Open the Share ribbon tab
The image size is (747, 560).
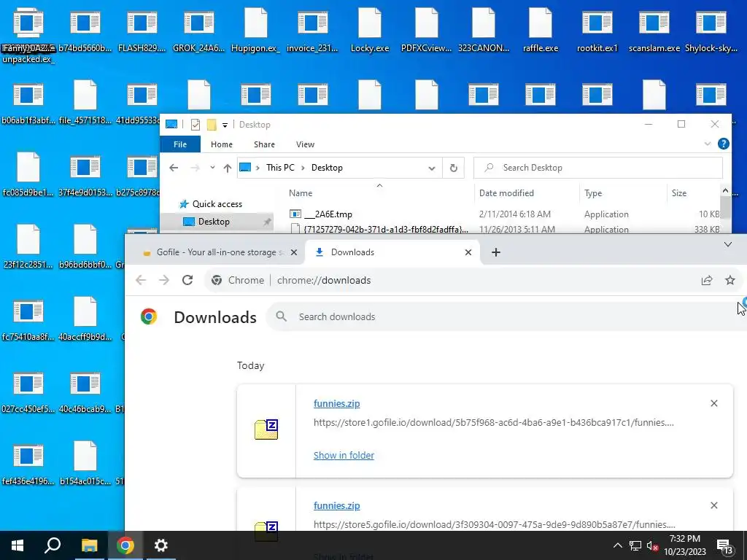point(264,144)
